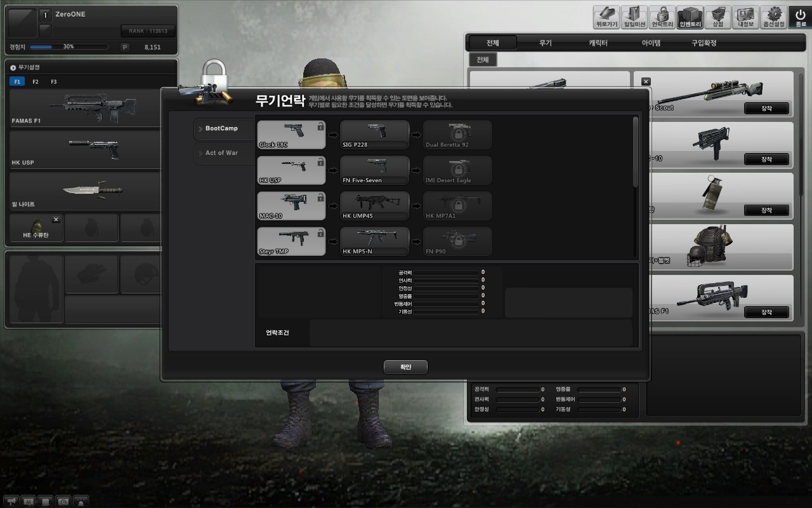Open the 일일미션 daily mission icon
The height and width of the screenshot is (508, 812).
click(634, 17)
